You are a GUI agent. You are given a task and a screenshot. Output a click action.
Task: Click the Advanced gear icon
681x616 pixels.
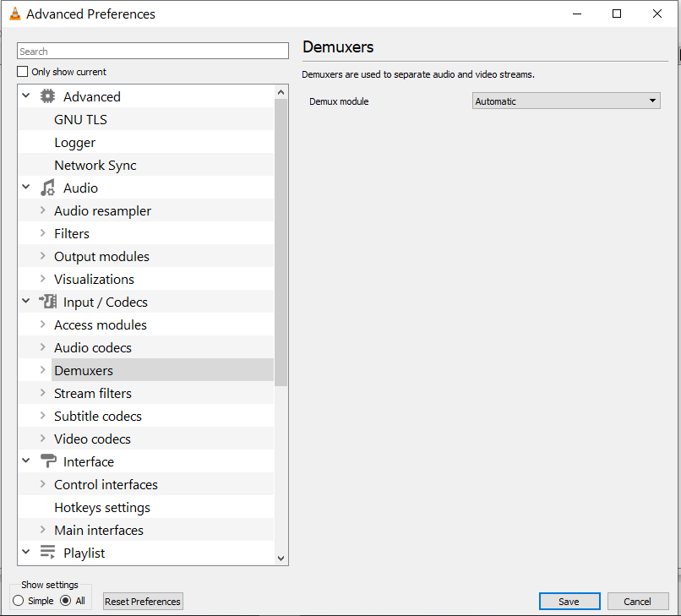point(48,96)
